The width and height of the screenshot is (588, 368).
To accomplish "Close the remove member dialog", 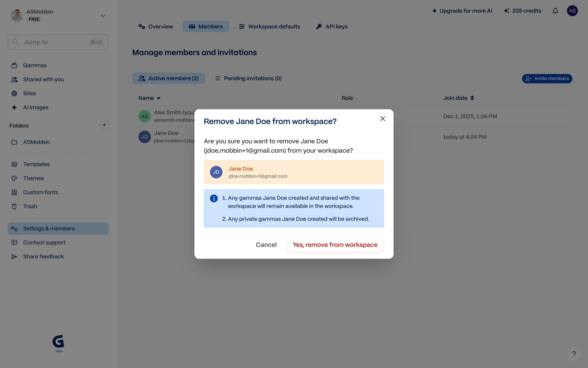I will pyautogui.click(x=383, y=119).
